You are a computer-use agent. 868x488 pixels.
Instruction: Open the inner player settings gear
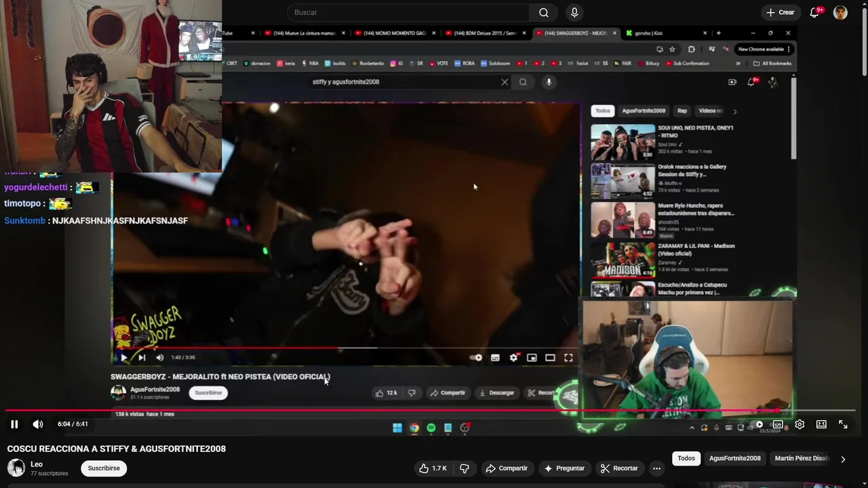(x=513, y=358)
